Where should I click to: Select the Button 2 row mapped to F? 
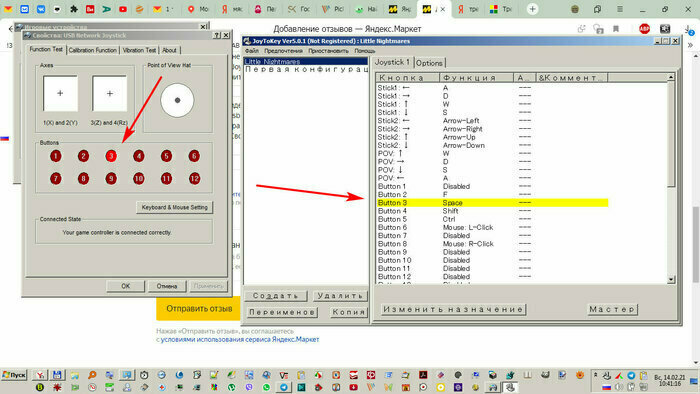tap(492, 195)
